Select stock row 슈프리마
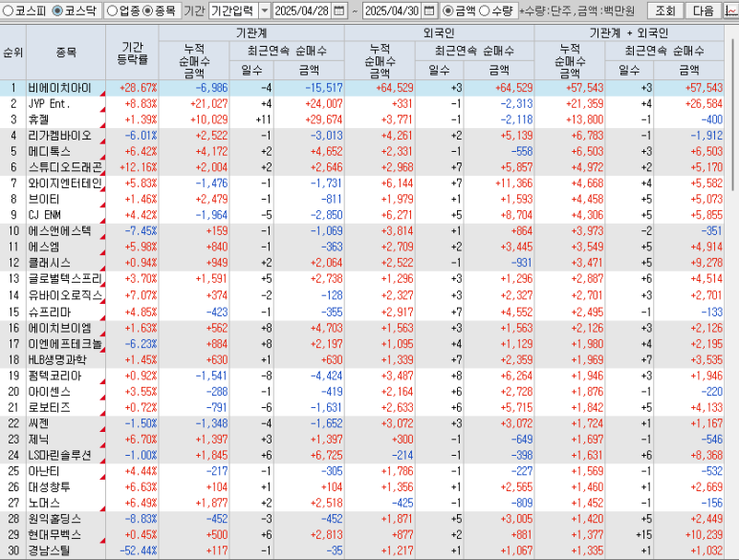The width and height of the screenshot is (739, 560). 362,312
